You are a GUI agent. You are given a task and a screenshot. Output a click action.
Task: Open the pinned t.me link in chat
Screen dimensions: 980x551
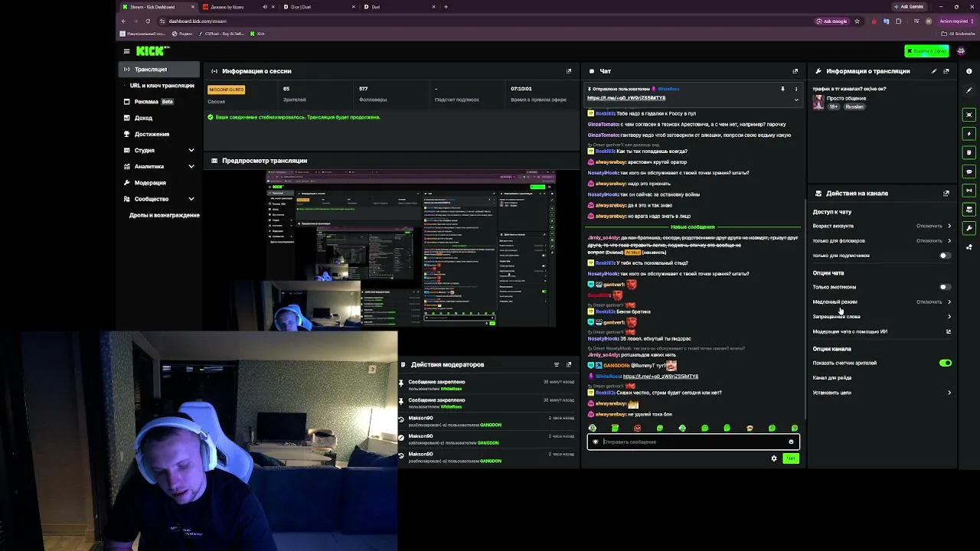click(626, 98)
